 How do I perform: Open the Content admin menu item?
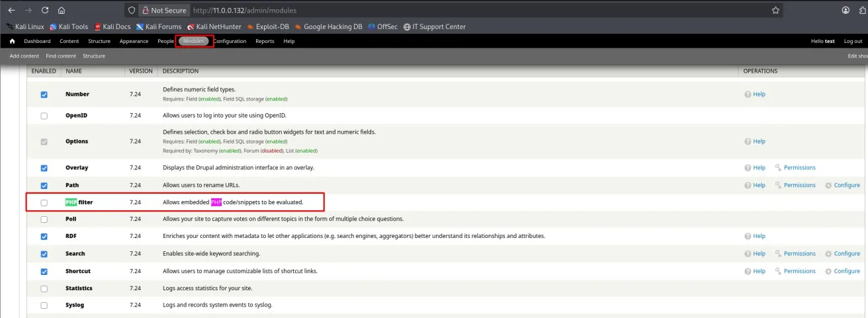[69, 41]
